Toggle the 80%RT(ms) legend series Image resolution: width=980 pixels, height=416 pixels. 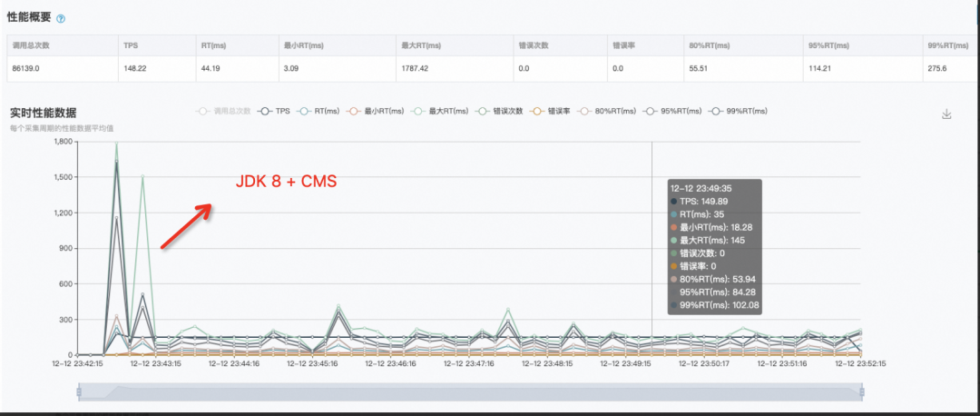606,111
